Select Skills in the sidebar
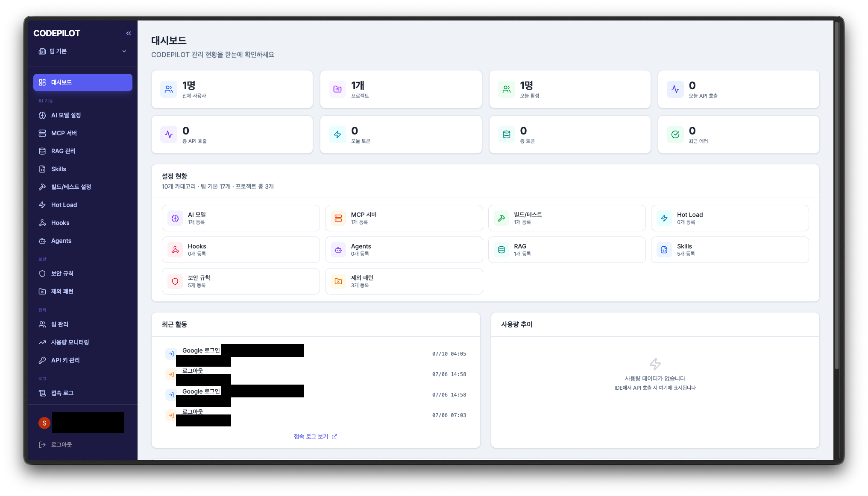 (83, 169)
